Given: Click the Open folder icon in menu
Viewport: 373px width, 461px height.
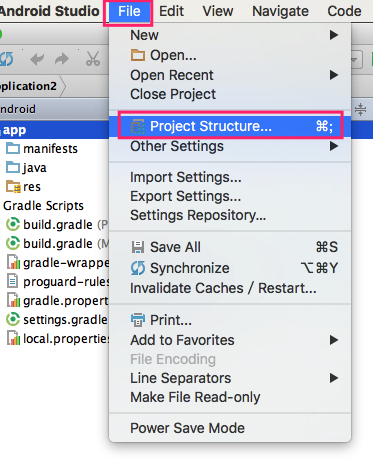Looking at the screenshot, I should pos(138,55).
